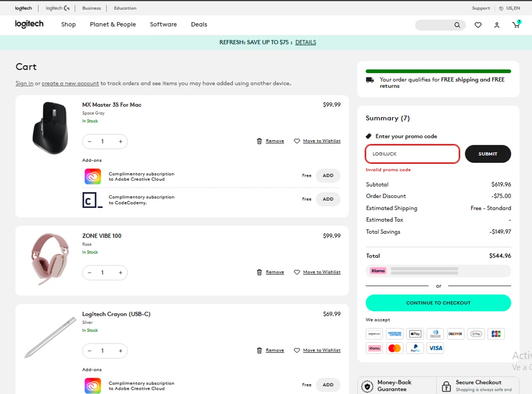Open the account profile icon
The image size is (532, 394).
(x=497, y=25)
